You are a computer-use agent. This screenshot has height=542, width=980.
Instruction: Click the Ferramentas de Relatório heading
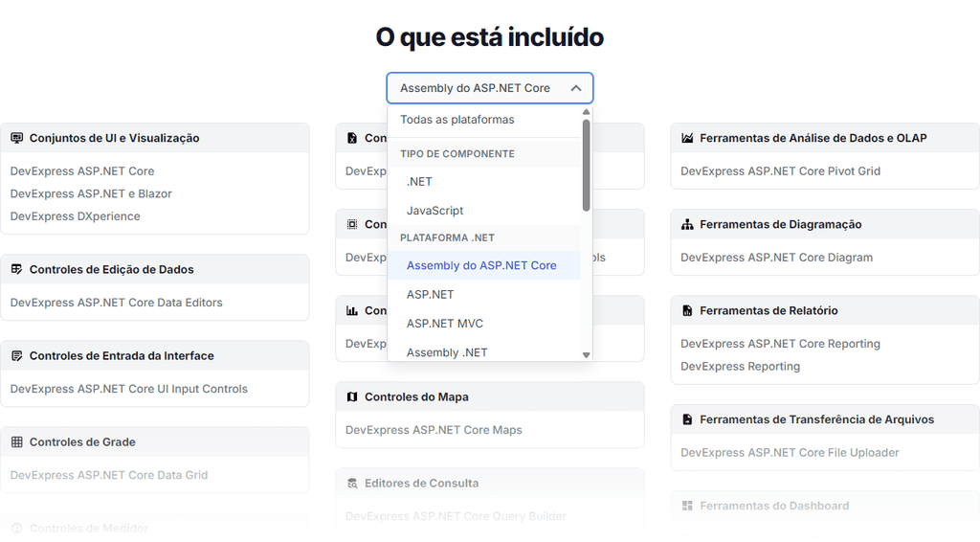[768, 310]
